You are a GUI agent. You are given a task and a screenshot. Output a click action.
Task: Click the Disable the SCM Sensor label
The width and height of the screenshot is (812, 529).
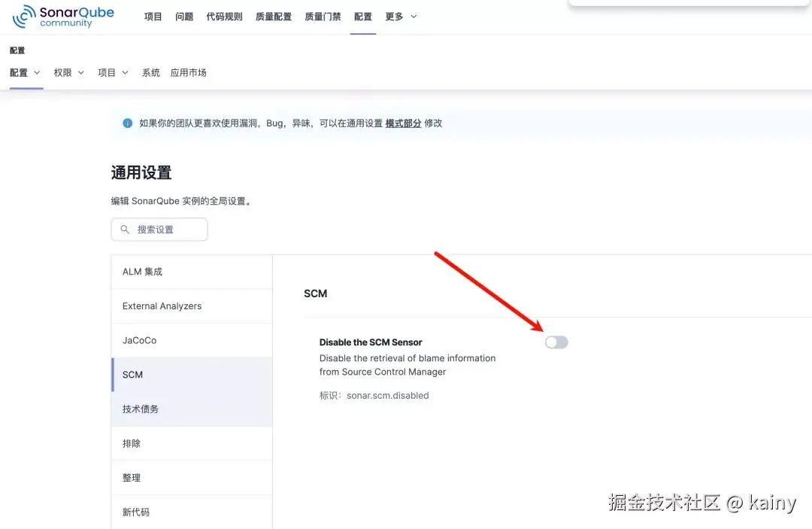(x=371, y=342)
